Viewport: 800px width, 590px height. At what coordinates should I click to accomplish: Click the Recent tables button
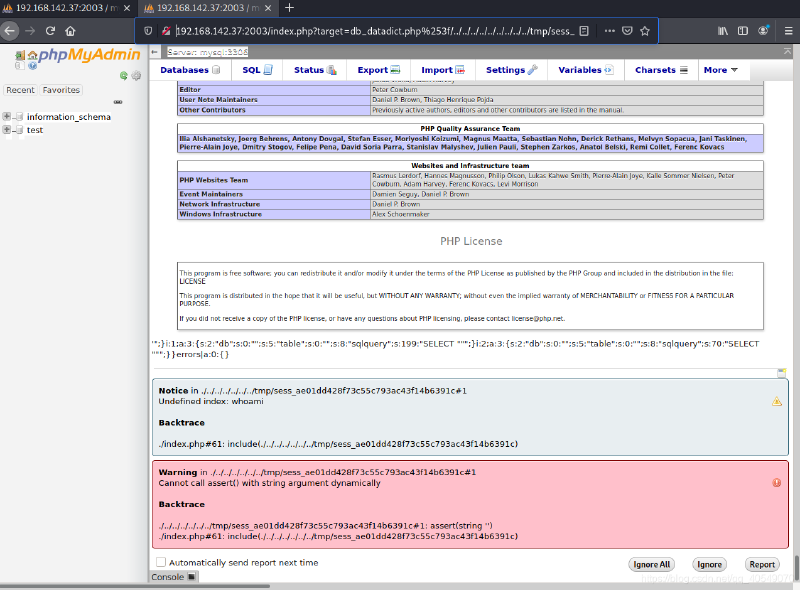tap(20, 90)
